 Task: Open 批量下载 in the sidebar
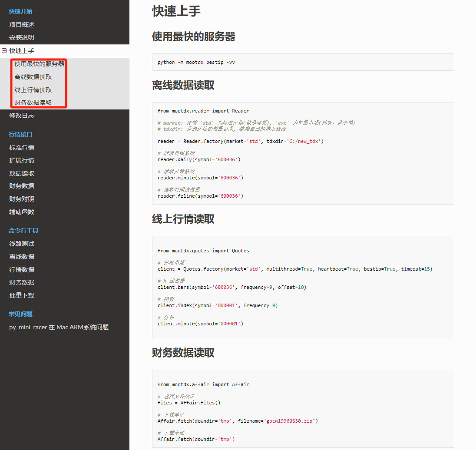click(22, 295)
